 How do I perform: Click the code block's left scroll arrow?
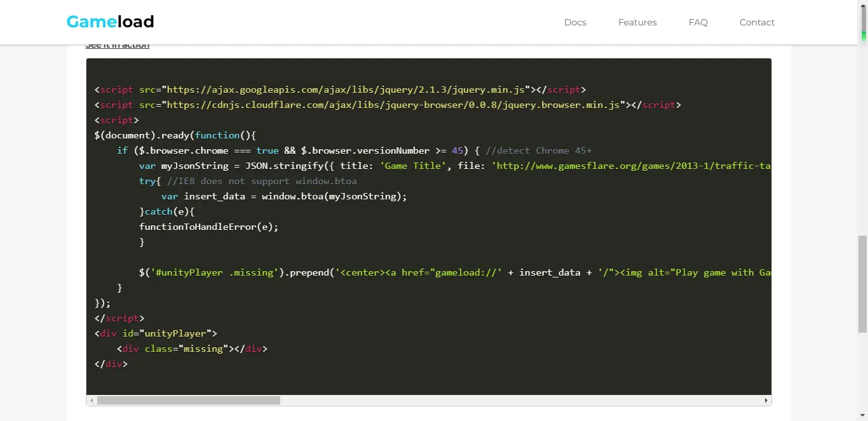coord(92,401)
